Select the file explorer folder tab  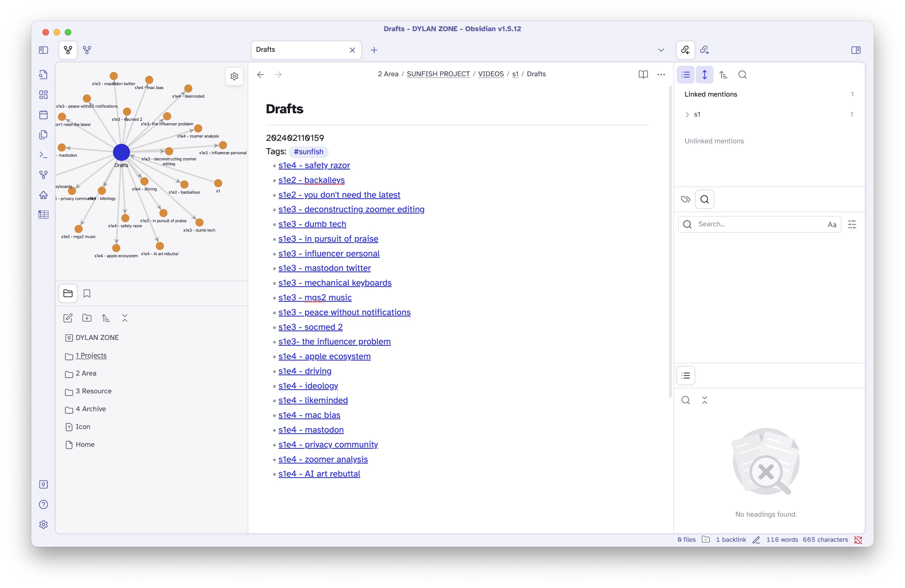[68, 293]
